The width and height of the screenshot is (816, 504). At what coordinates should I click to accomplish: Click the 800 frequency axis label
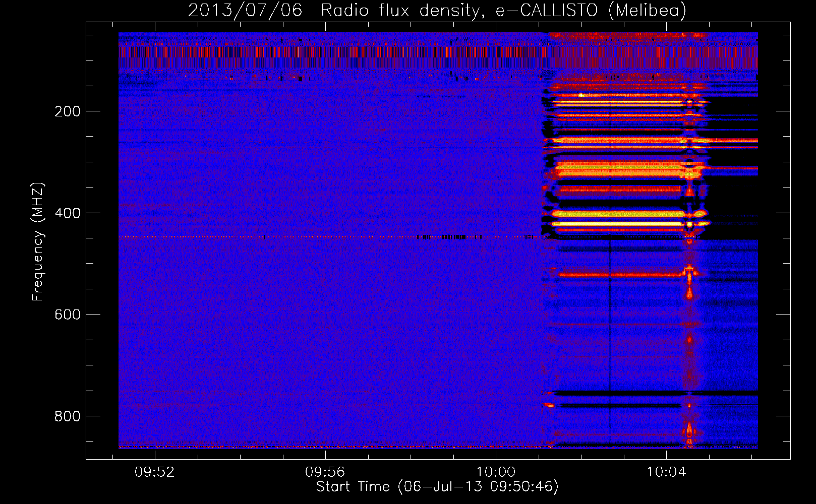tap(68, 416)
